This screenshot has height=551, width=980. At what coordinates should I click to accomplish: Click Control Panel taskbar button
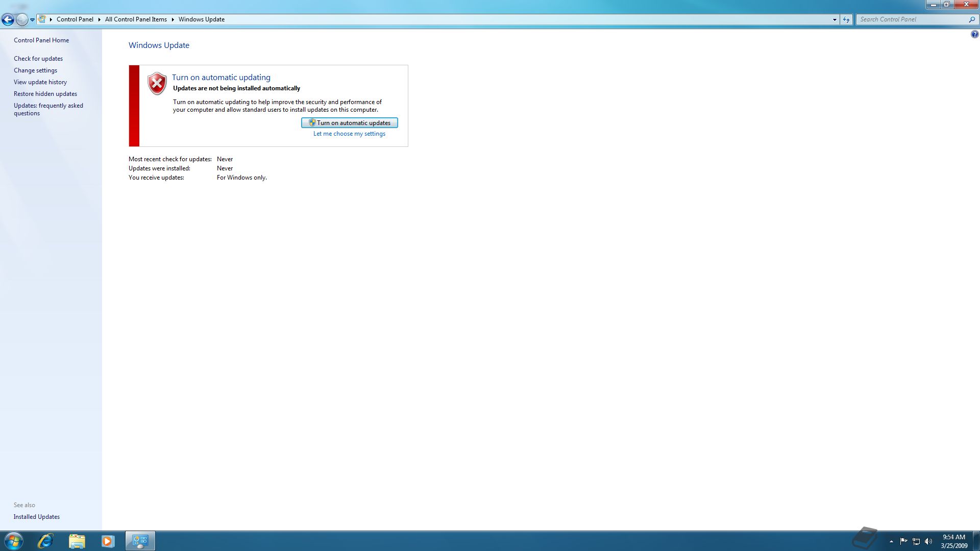coord(140,541)
